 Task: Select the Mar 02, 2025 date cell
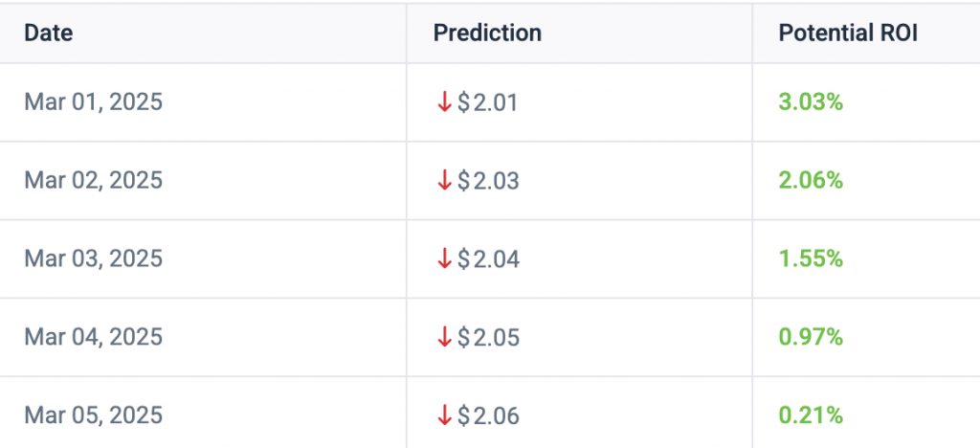[x=93, y=181]
